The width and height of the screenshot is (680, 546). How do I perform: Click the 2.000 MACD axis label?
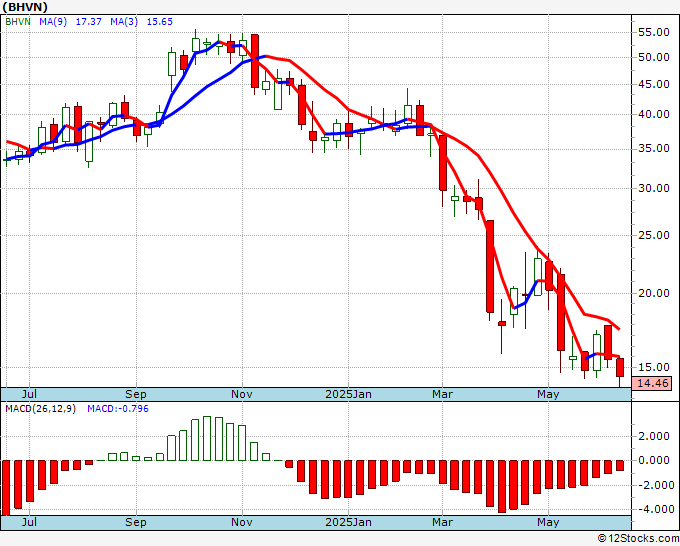654,436
